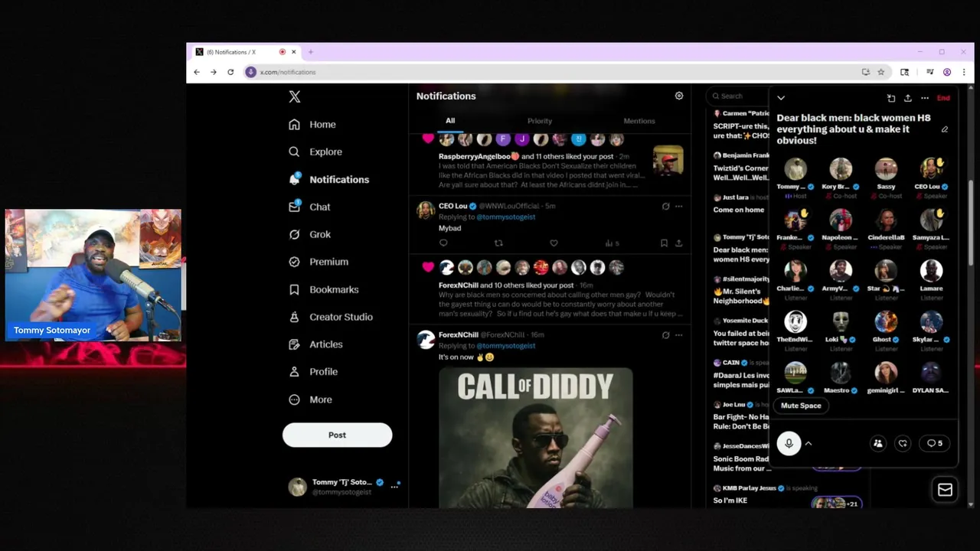The image size is (980, 551).
Task: Open Creator Studio from the sidebar
Action: 331,317
